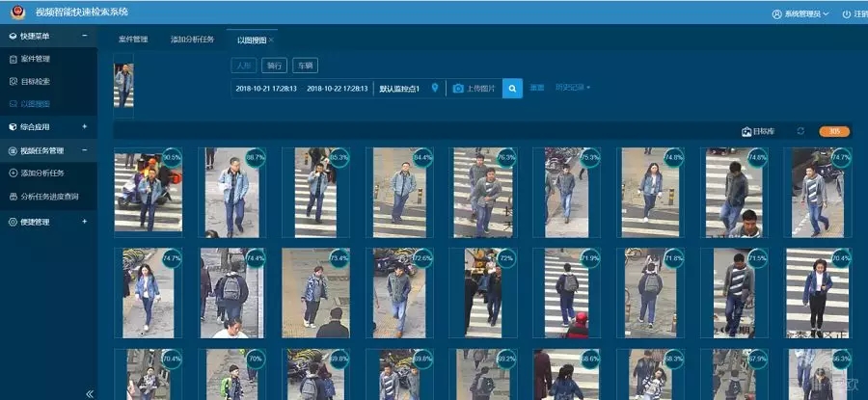The height and width of the screenshot is (400, 868).
Task: Switch to the 添加分析任务 tab at the top
Action: (193, 40)
